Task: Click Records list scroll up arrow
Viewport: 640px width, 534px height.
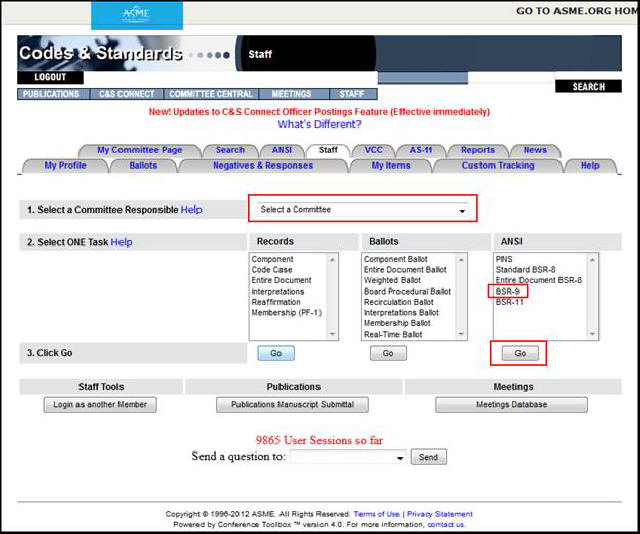Action: coord(332,260)
